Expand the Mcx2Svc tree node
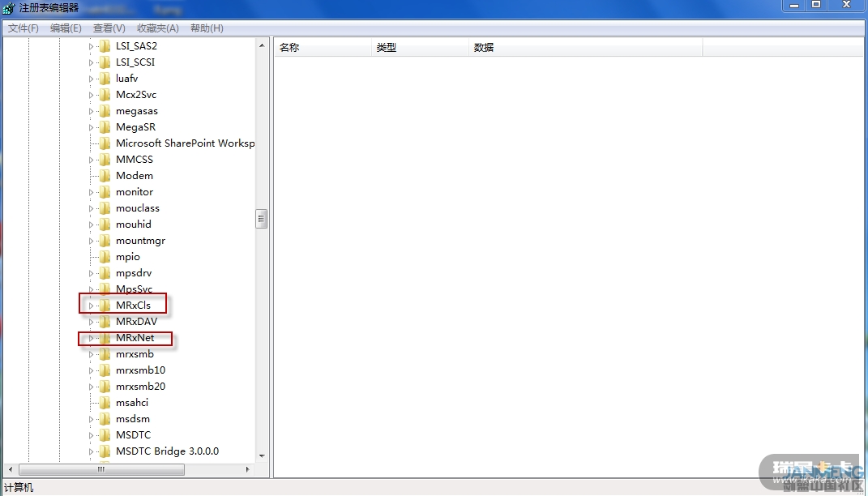This screenshot has width=868, height=496. pos(92,95)
